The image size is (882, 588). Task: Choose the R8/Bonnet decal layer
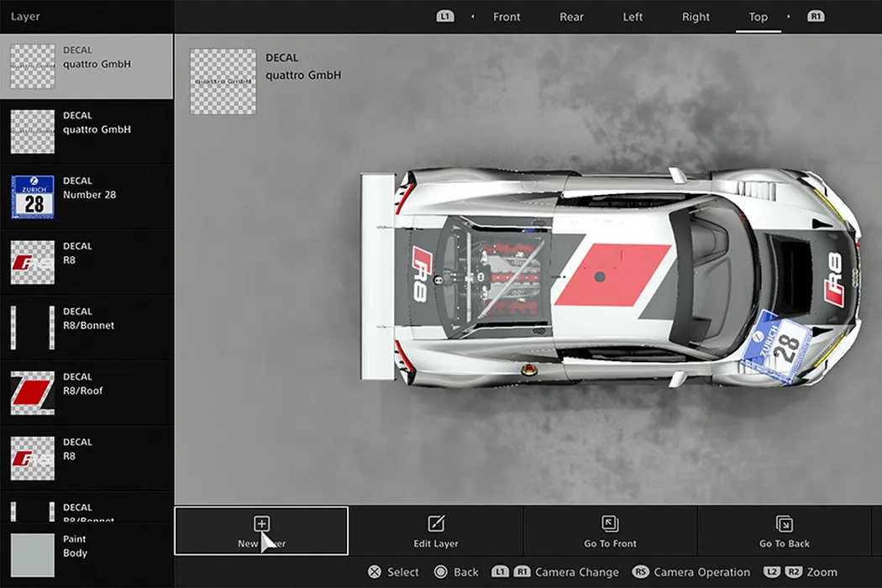[87, 327]
